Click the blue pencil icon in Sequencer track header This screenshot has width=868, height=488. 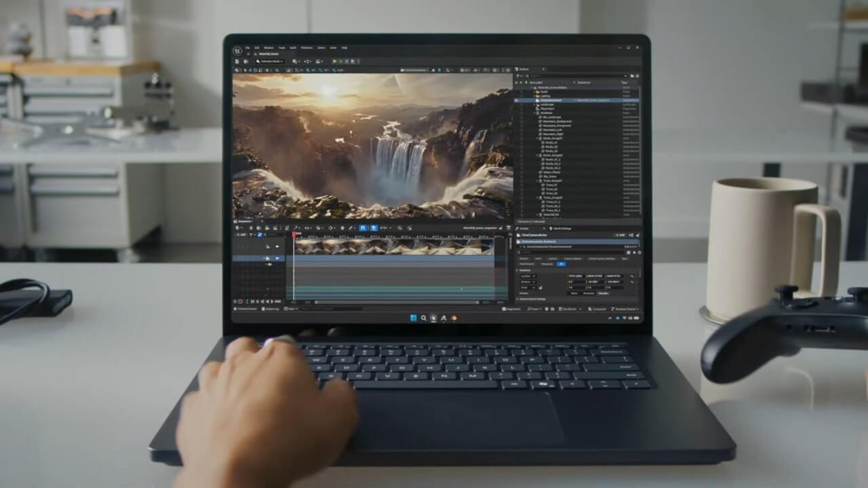(260, 235)
